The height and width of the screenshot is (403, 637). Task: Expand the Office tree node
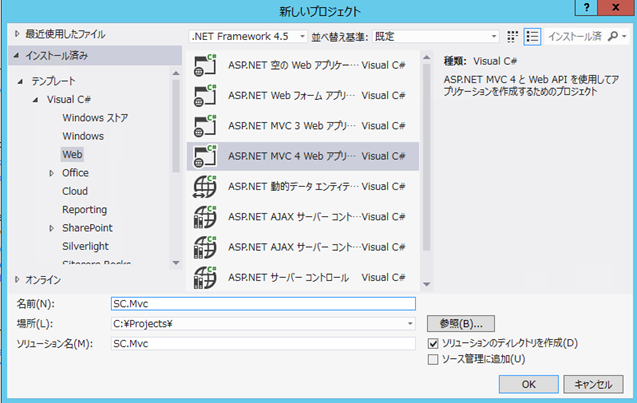click(x=52, y=173)
